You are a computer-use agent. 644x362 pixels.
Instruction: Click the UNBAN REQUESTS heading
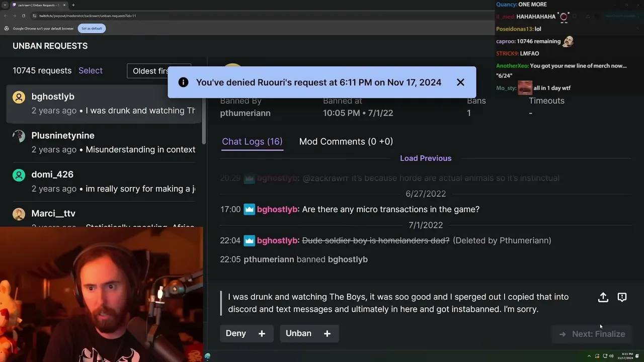50,46
